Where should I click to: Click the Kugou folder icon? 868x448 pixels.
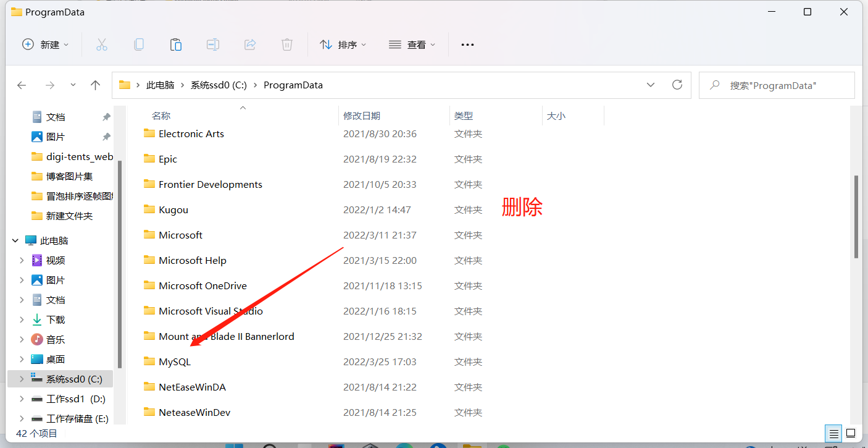pos(149,209)
